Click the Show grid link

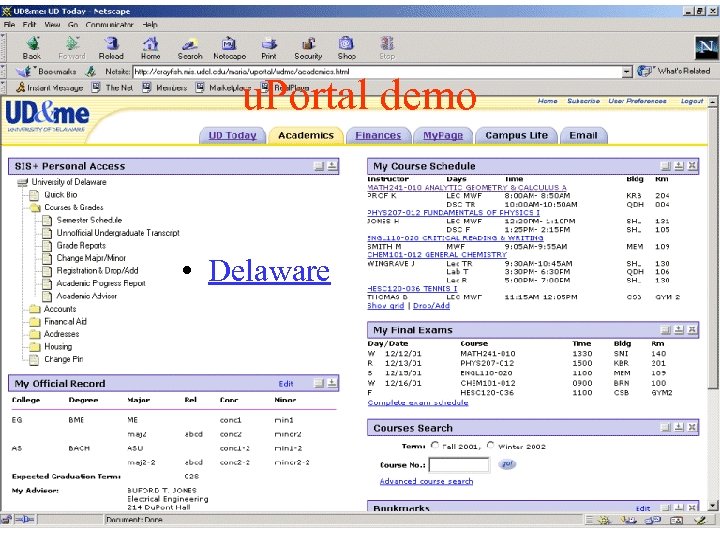click(386, 306)
